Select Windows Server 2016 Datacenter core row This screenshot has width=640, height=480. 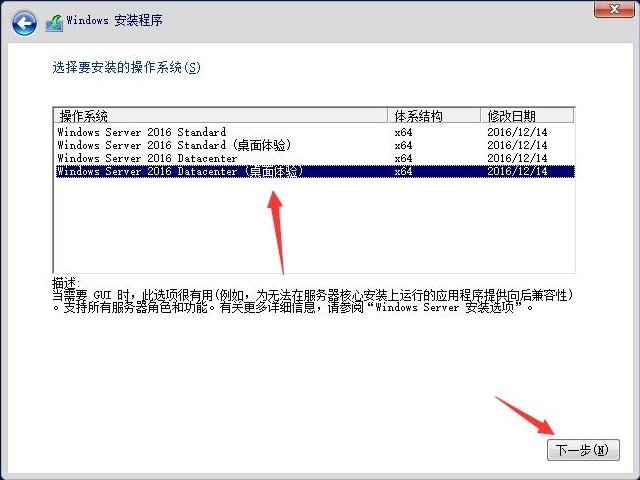314,158
